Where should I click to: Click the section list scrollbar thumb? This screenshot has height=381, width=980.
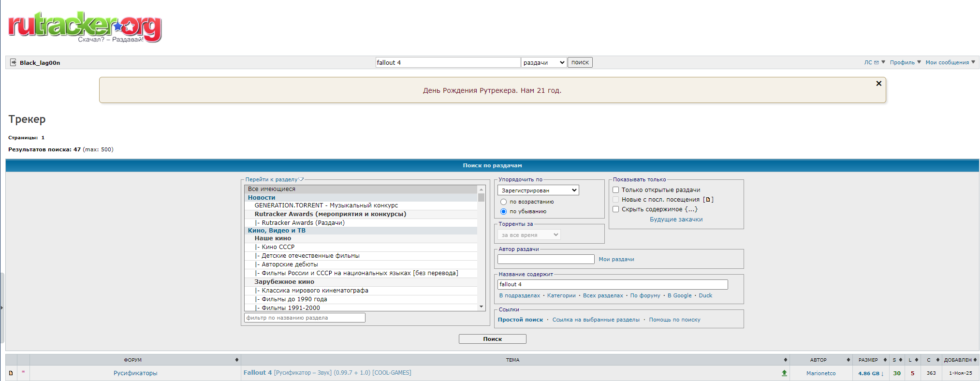coord(481,197)
